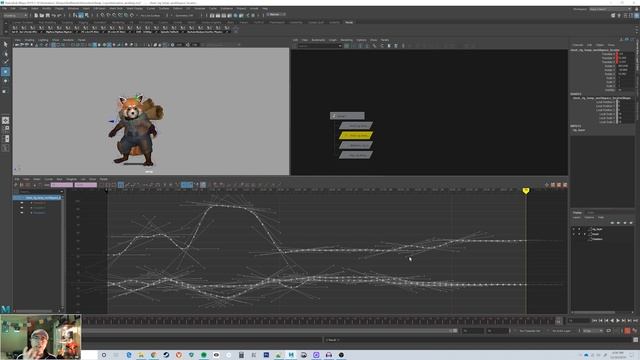Click the Open Scene icon
Viewport: 640px width, 360px height.
[42, 16]
